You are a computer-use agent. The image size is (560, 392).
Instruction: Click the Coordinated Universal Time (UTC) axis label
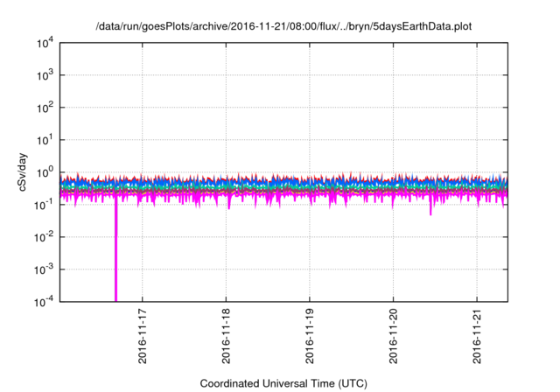tap(283, 383)
